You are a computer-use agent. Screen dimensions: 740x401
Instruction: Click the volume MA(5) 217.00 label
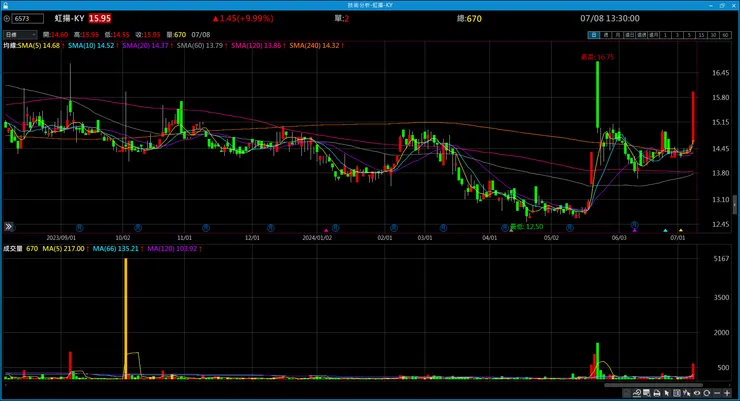coord(63,249)
